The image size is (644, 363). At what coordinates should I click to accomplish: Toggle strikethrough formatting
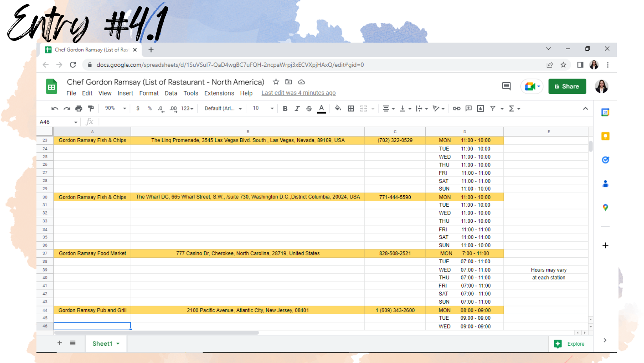point(309,108)
